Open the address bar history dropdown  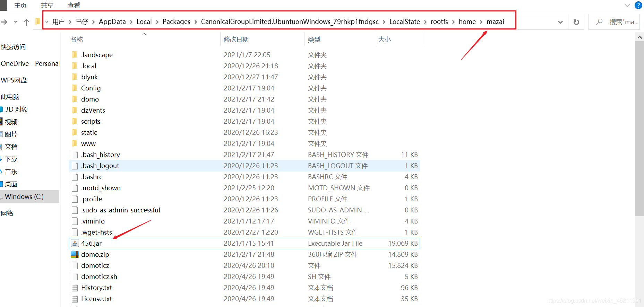560,22
